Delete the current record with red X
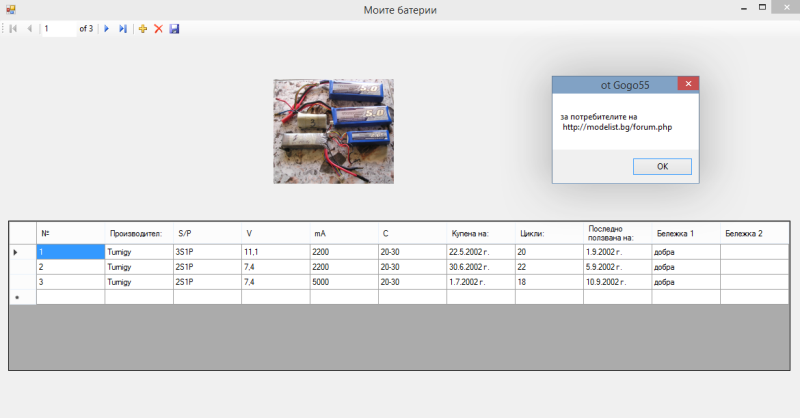This screenshot has width=800, height=418. [158, 29]
